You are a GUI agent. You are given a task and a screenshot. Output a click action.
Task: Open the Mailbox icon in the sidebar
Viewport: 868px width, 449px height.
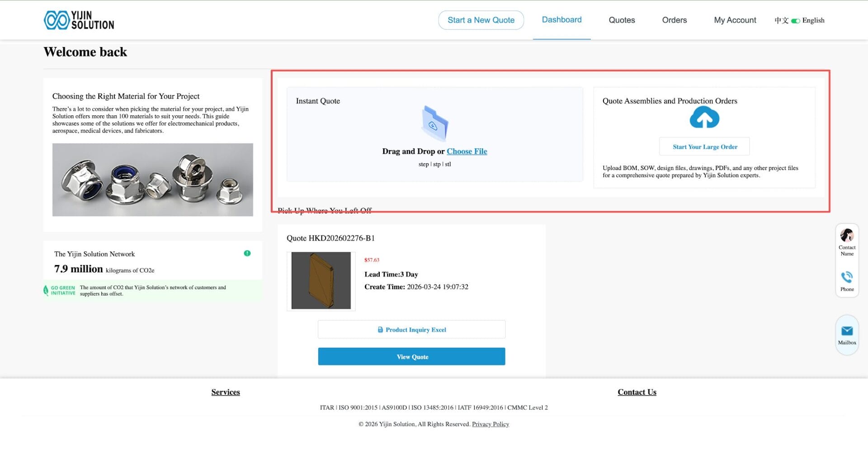[x=847, y=331]
